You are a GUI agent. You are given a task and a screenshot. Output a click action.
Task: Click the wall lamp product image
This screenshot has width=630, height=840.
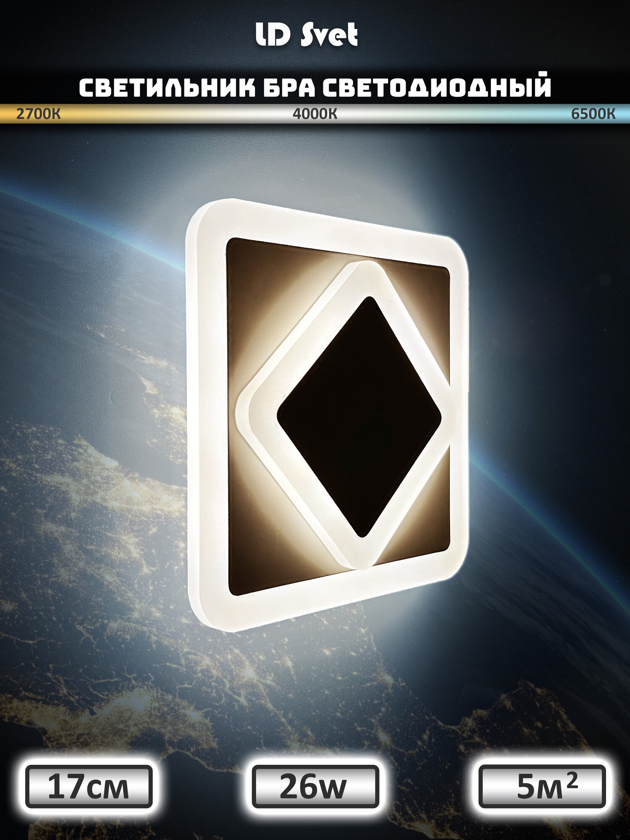pyautogui.click(x=328, y=415)
